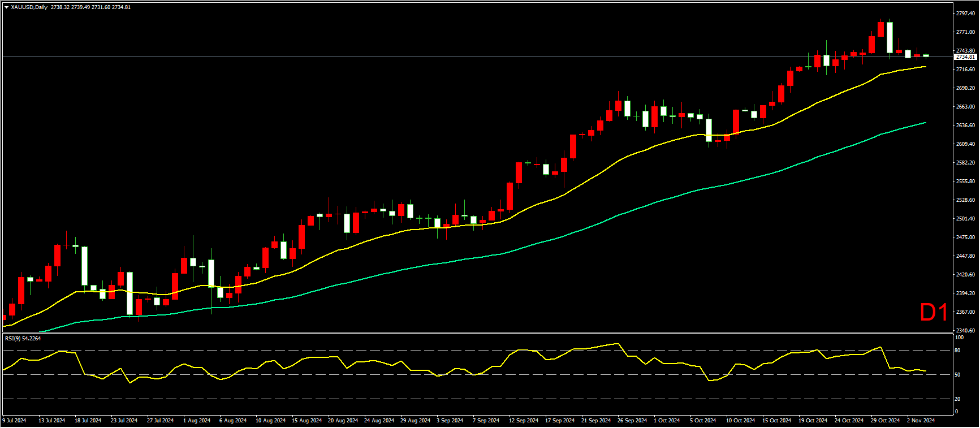Click the 2501.40 price axis label
980x428 pixels.
click(x=965, y=219)
